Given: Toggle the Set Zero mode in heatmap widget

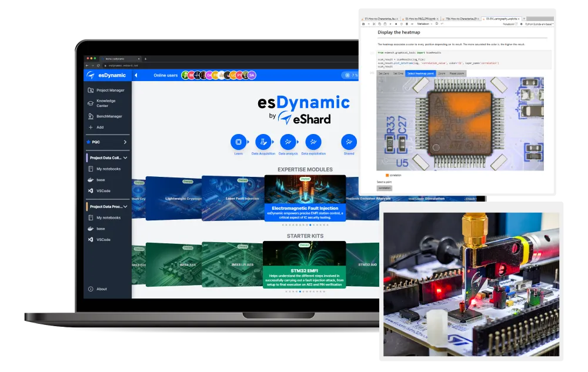Looking at the screenshot, I should pyautogui.click(x=383, y=73).
